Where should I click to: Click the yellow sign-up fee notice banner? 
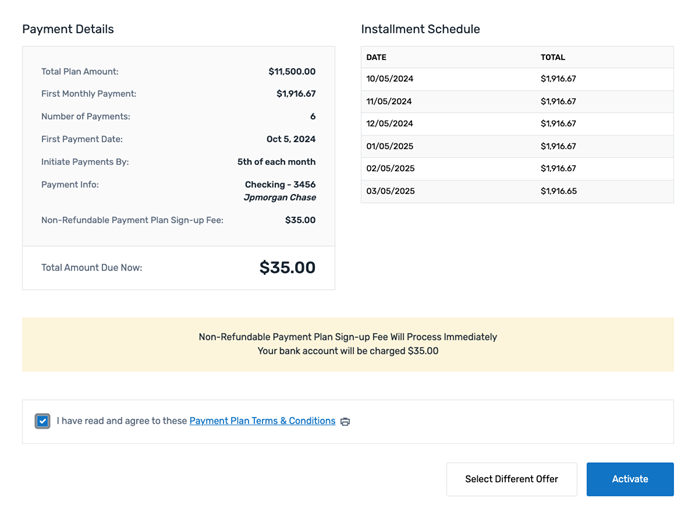(347, 344)
